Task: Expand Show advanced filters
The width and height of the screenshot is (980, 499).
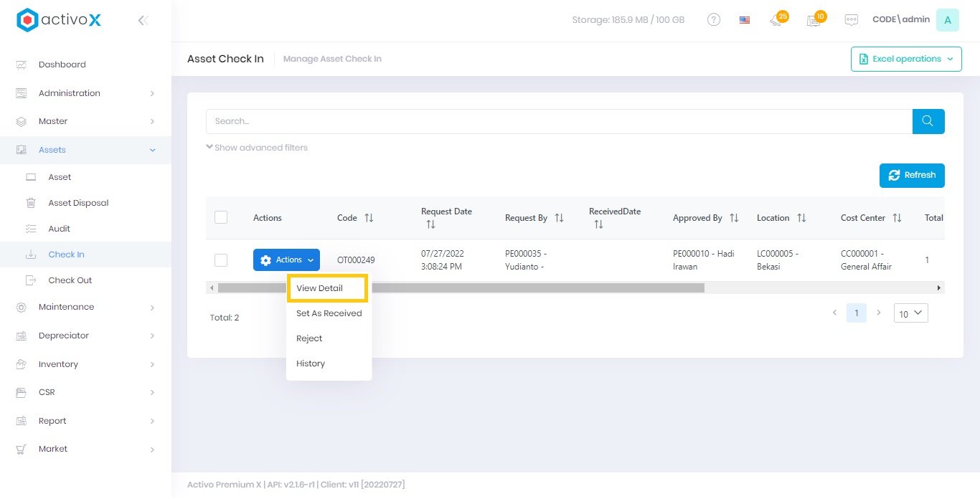Action: (x=257, y=148)
